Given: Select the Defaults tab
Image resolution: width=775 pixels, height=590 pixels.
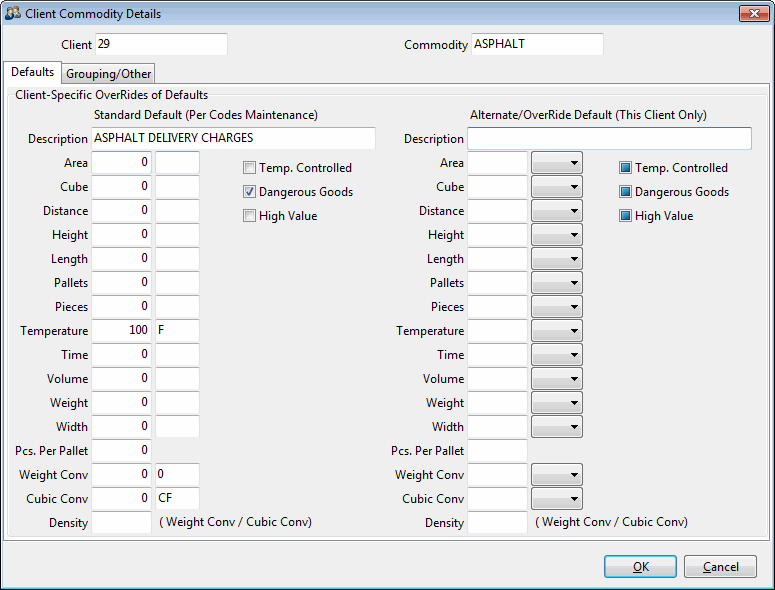Looking at the screenshot, I should pos(32,73).
